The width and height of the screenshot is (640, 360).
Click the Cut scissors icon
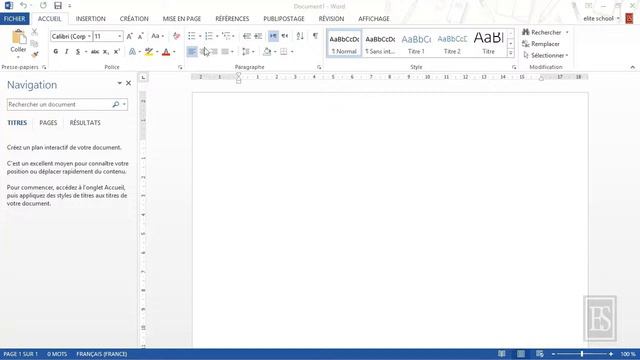[x=35, y=32]
